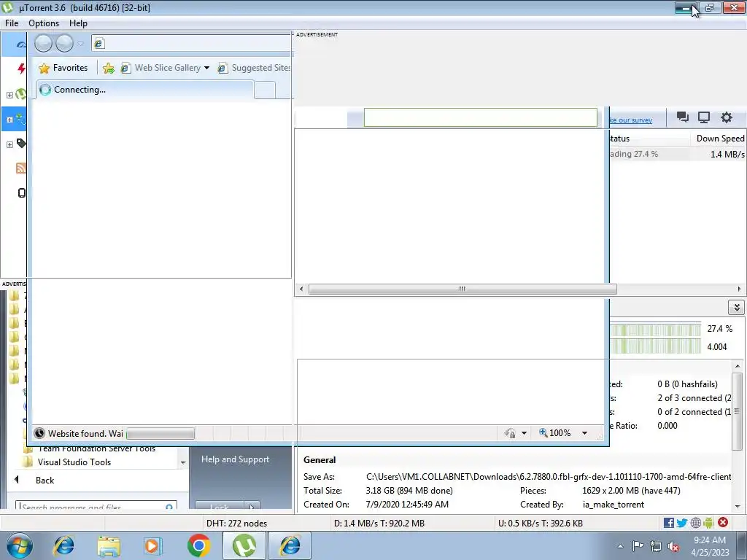Show hidden tray icons arrow
The width and height of the screenshot is (747, 560).
(620, 547)
